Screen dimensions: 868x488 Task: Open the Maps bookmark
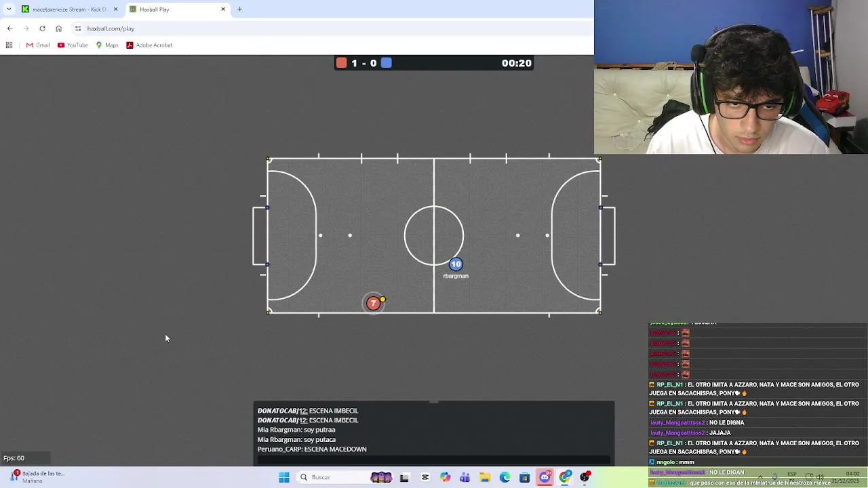[107, 45]
